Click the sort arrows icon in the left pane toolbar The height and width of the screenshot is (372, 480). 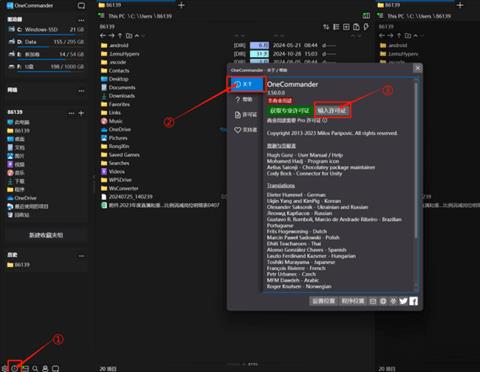326,27
